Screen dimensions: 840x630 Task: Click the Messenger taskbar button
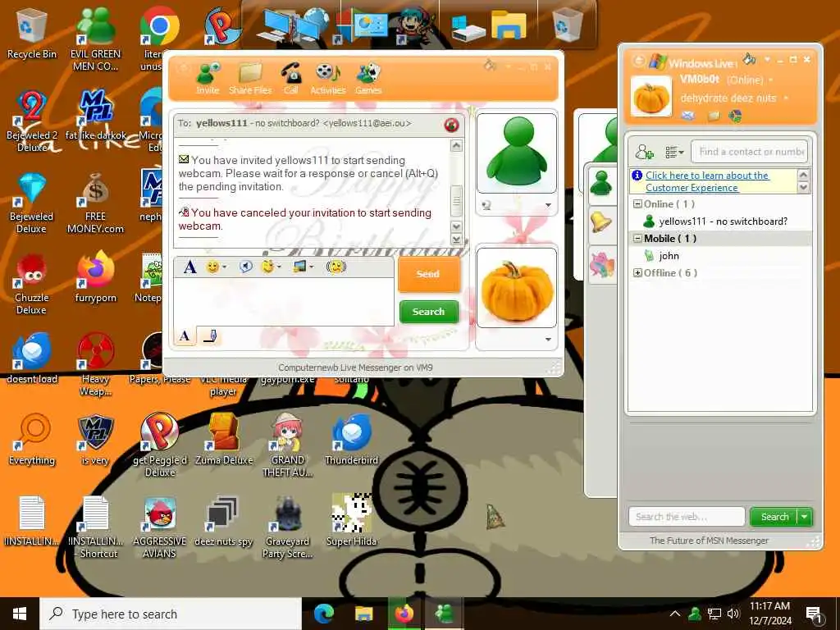[x=444, y=614]
